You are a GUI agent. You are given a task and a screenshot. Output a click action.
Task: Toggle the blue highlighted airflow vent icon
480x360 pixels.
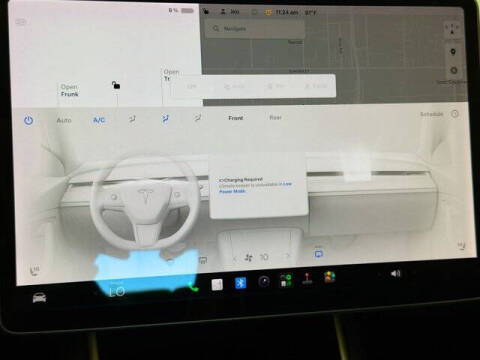165,118
